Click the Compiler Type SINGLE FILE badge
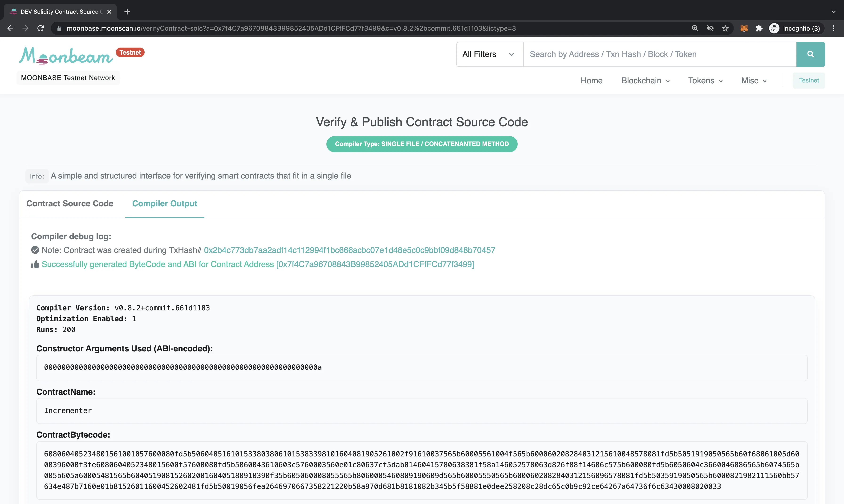Screen dimensions: 844x504 422,144
